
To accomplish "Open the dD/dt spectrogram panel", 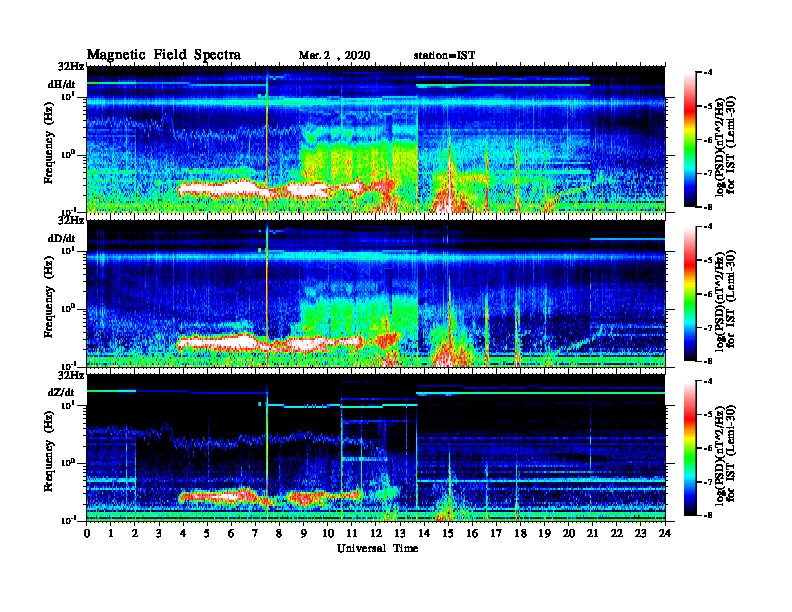I will pyautogui.click(x=376, y=293).
